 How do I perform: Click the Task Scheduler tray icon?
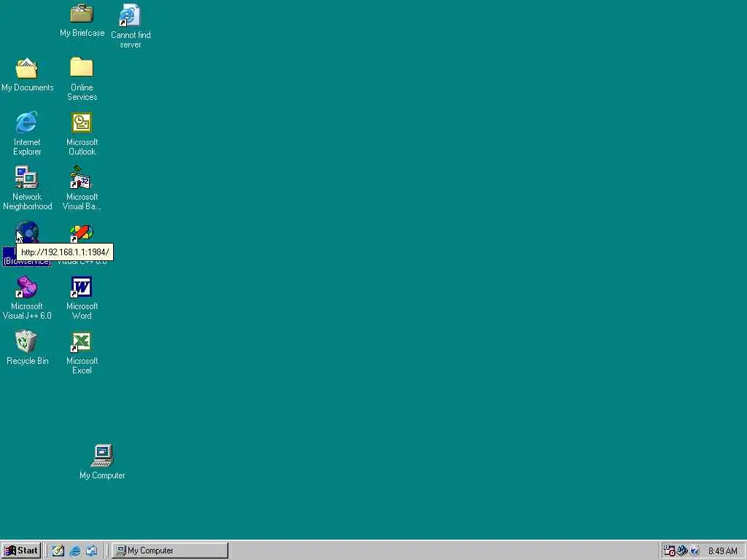pos(670,551)
